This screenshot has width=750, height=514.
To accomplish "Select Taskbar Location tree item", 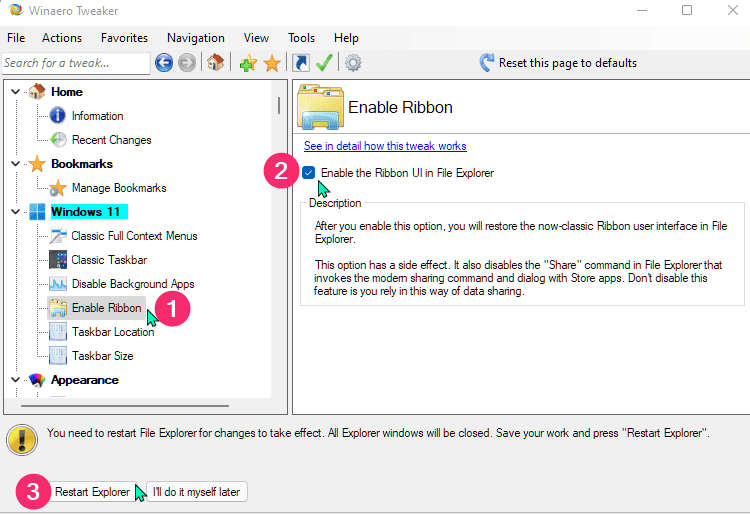I will 113,332.
